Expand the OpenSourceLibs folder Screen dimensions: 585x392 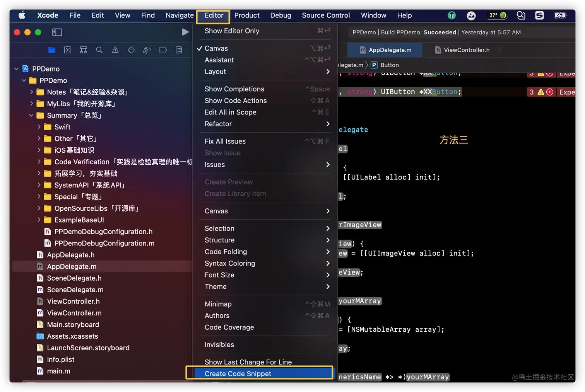[39, 208]
